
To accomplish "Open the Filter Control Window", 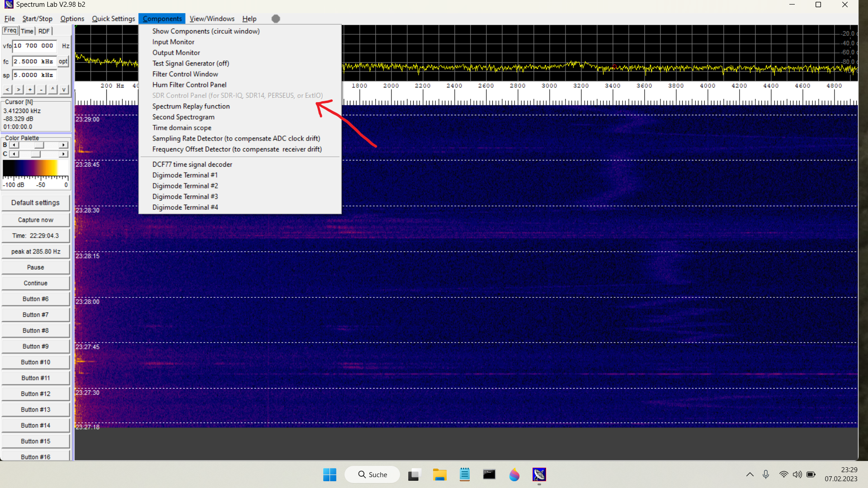I will click(240, 74).
